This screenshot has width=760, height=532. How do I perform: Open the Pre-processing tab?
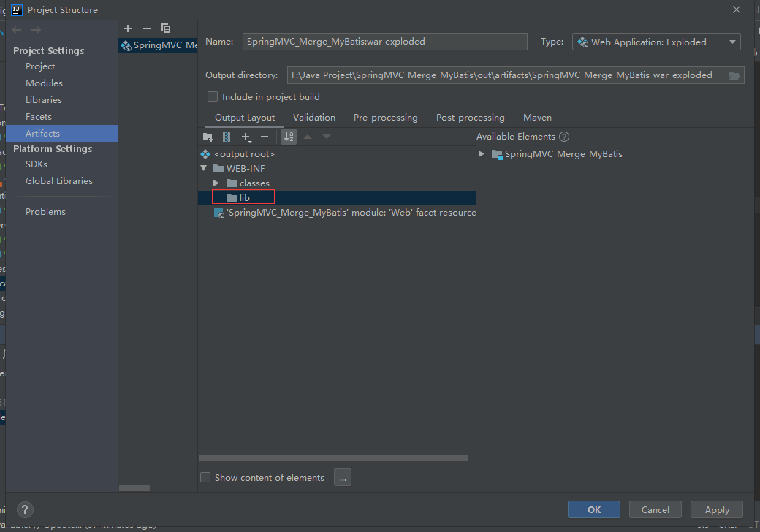(385, 118)
